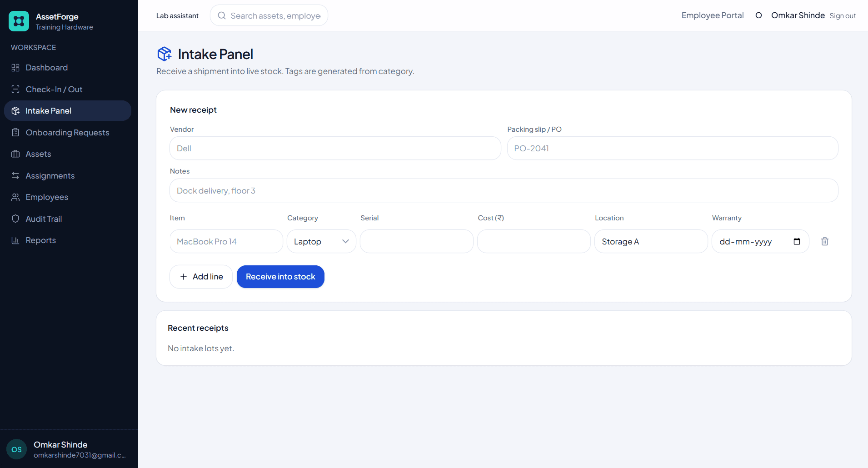Click the Add line button
This screenshot has height=468, width=868.
point(201,277)
